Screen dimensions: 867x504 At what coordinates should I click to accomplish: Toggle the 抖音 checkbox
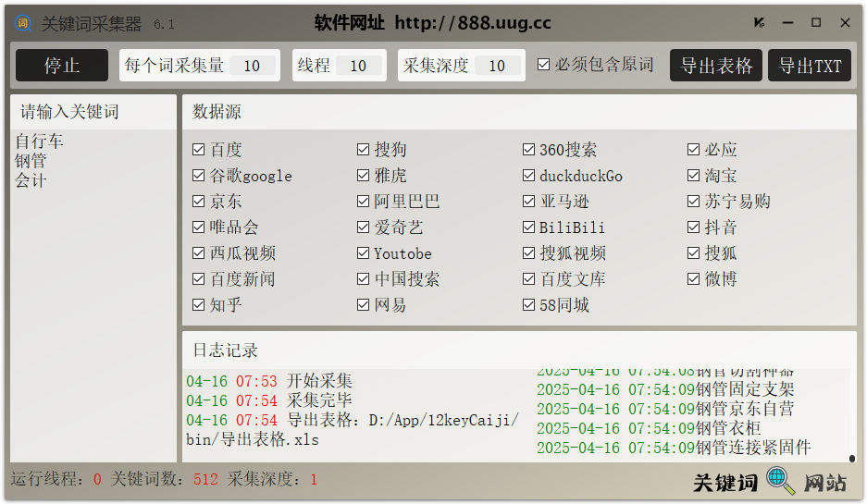(x=693, y=227)
